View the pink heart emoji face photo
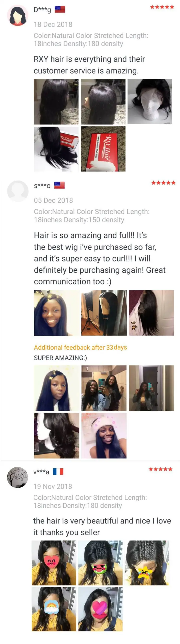The width and height of the screenshot is (180, 644). [x=101, y=609]
